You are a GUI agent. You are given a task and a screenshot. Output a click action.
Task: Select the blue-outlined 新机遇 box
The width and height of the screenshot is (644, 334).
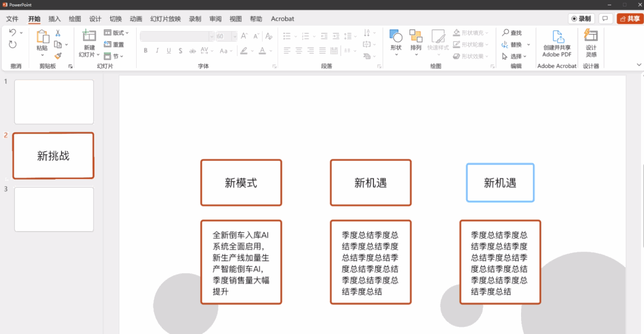[500, 183]
